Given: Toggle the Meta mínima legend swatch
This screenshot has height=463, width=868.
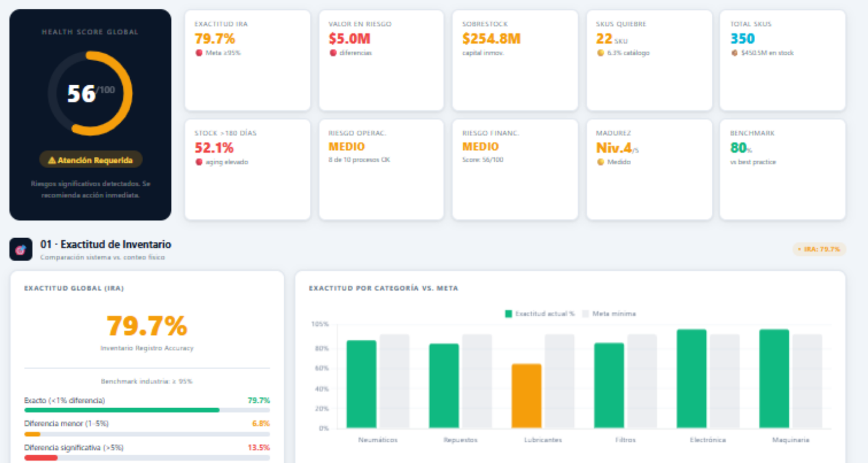Looking at the screenshot, I should pos(585,314).
